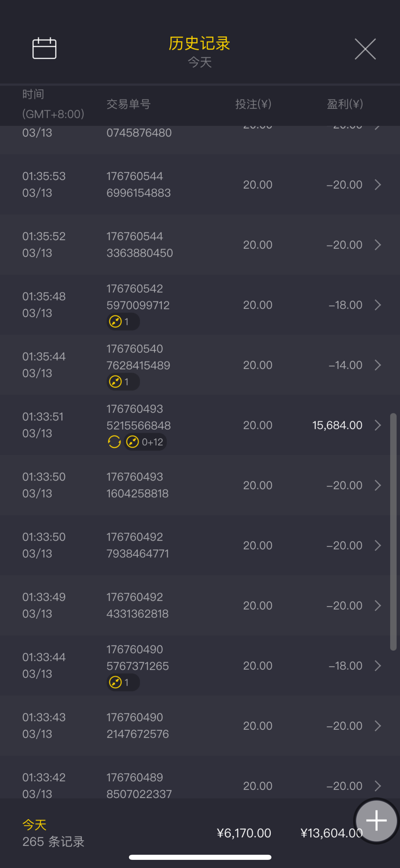
Task: Click the badge labeled 1 on 01:35:44 record
Action: click(123, 382)
